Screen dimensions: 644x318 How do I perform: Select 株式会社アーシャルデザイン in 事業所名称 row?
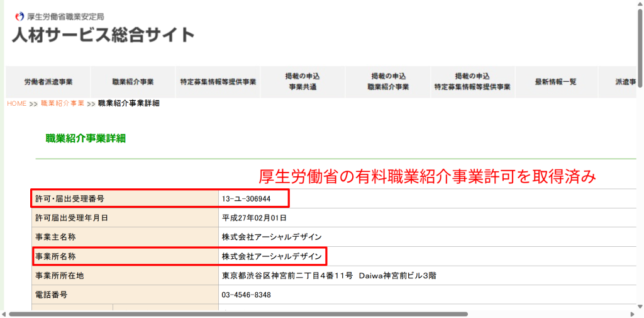272,256
